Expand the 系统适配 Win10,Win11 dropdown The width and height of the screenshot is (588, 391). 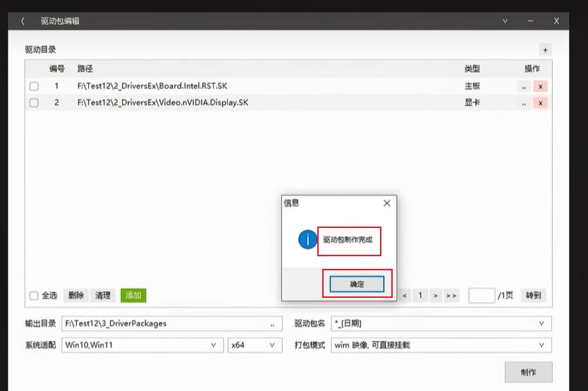[x=213, y=345]
